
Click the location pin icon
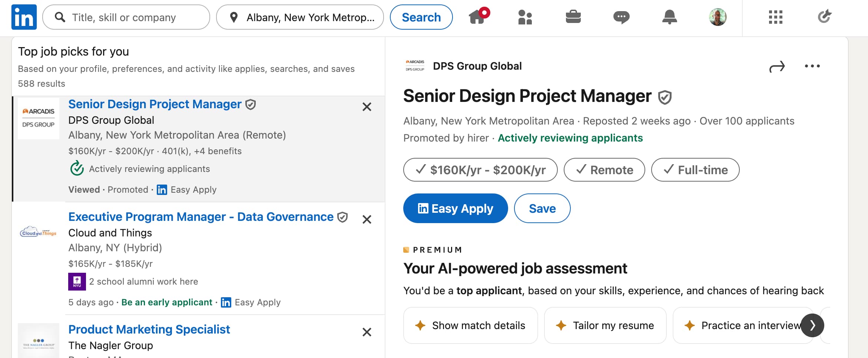[233, 17]
